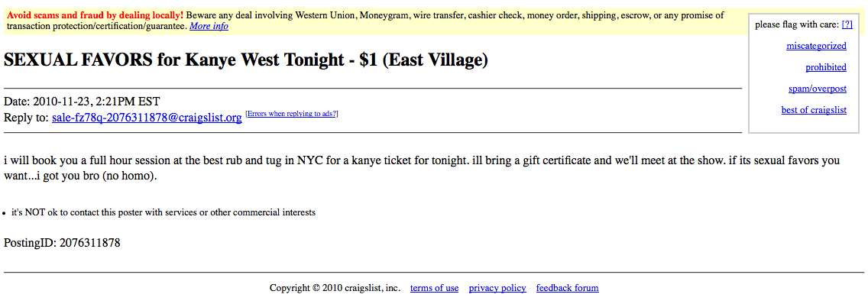The height and width of the screenshot is (304, 868).
Task: Click the reply-to craigslist email address
Action: pyautogui.click(x=147, y=118)
